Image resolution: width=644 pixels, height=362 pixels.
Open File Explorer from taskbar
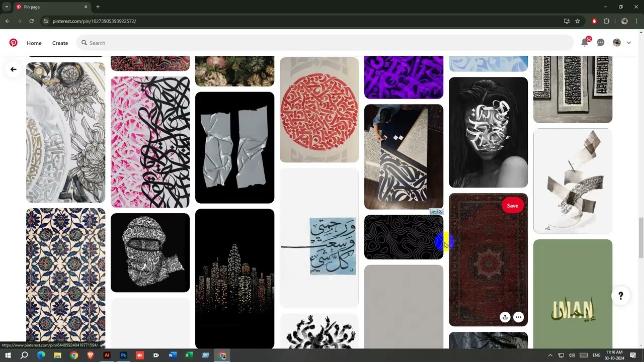[57, 355]
